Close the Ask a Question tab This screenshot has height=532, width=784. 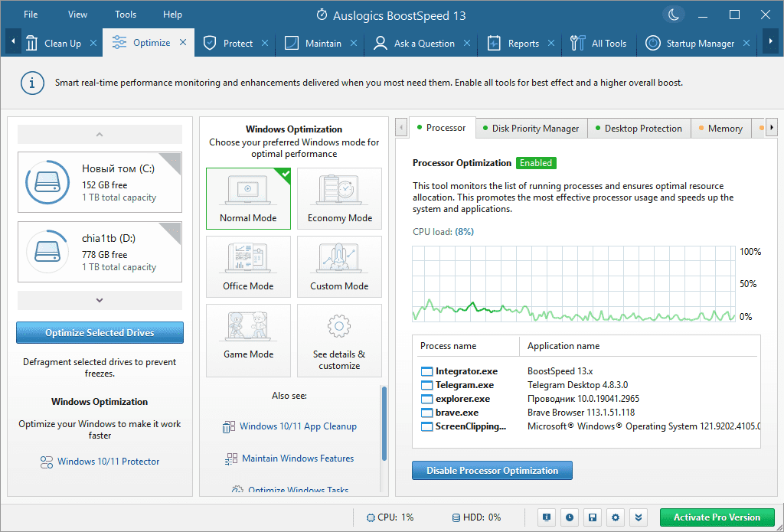[467, 44]
